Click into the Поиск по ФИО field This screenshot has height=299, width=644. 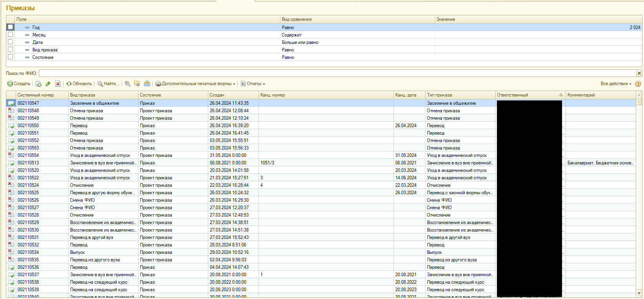click(x=337, y=73)
